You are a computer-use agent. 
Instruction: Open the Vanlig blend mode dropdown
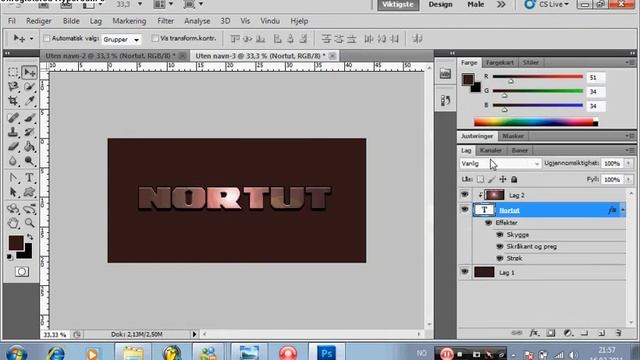[500, 163]
